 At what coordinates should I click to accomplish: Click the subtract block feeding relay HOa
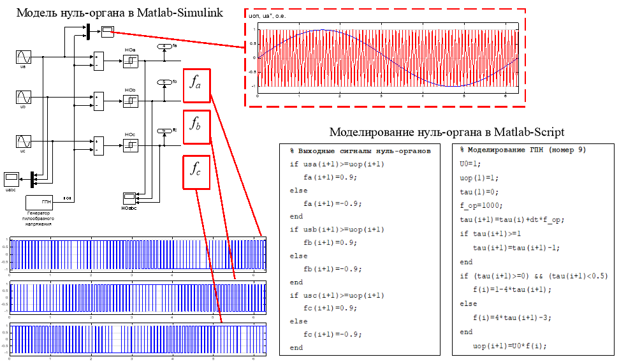(x=98, y=61)
